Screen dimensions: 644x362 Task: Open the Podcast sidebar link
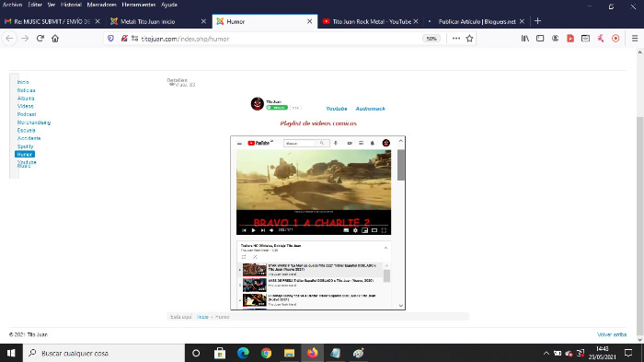pos(27,114)
